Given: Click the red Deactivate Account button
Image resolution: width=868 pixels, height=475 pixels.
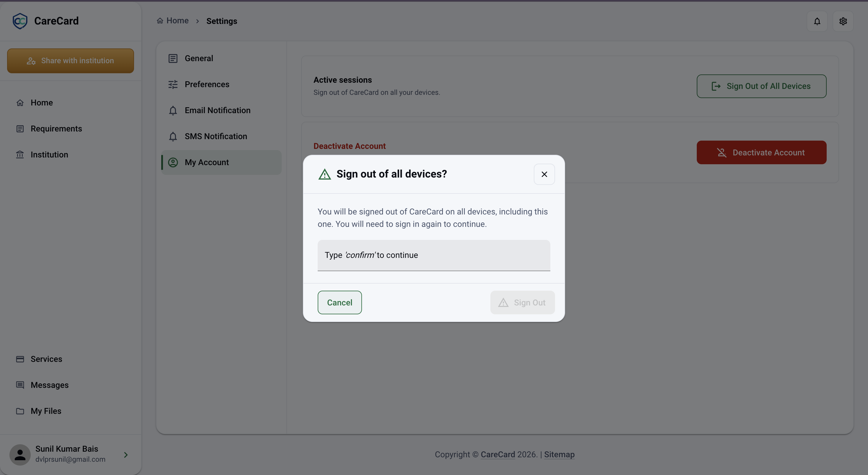Looking at the screenshot, I should (x=761, y=152).
